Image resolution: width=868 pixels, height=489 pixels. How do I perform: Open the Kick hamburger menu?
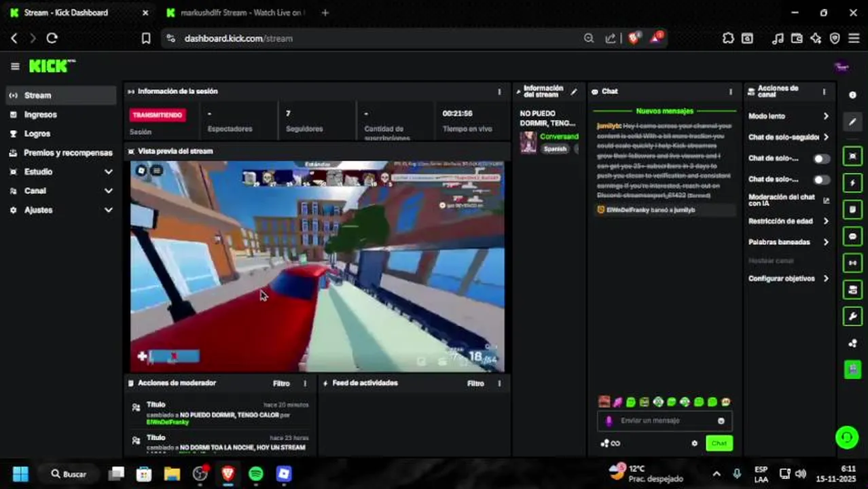tap(15, 66)
